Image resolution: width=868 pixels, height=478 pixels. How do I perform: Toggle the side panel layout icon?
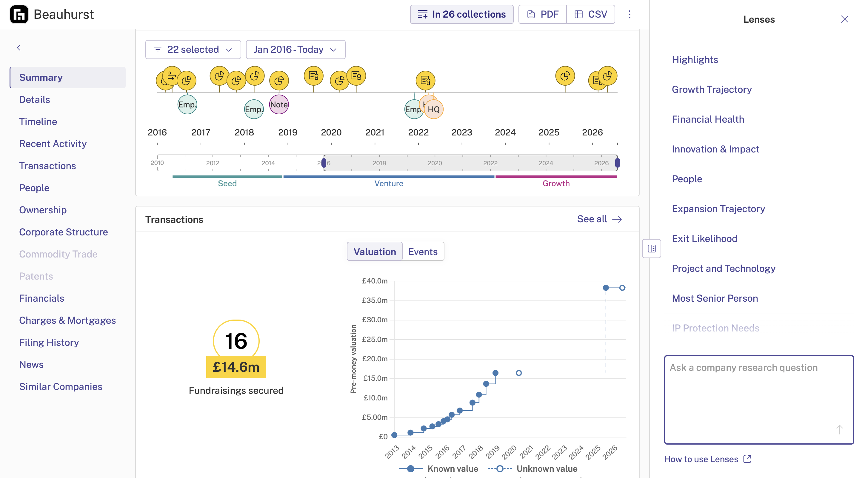point(651,249)
